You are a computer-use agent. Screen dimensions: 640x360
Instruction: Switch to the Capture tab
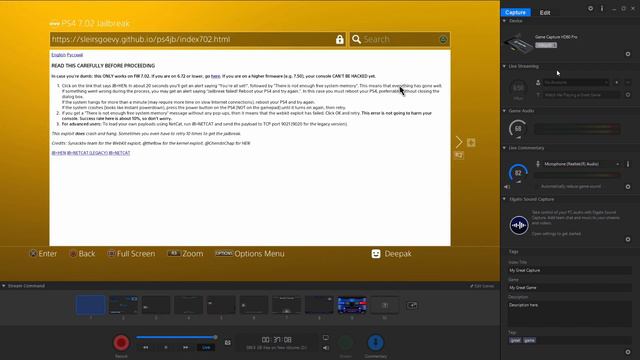516,12
